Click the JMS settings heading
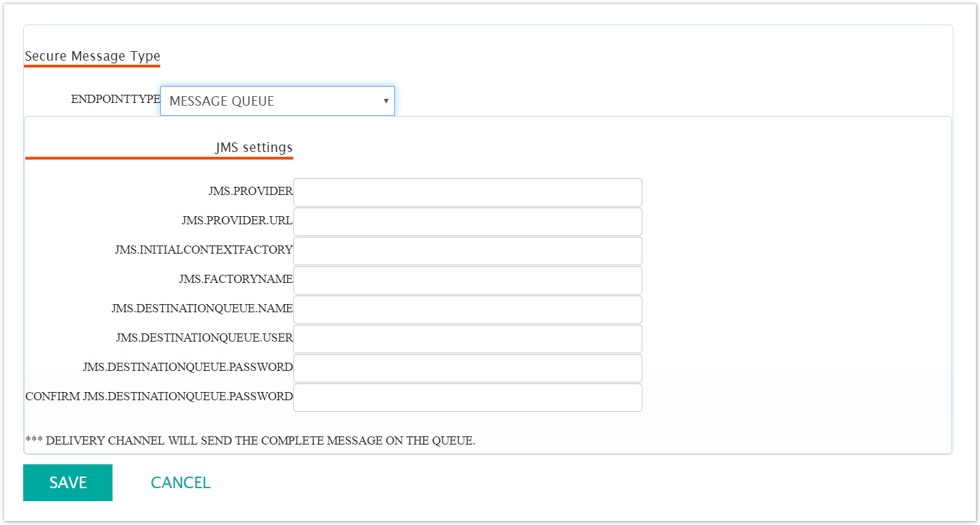 (x=254, y=147)
